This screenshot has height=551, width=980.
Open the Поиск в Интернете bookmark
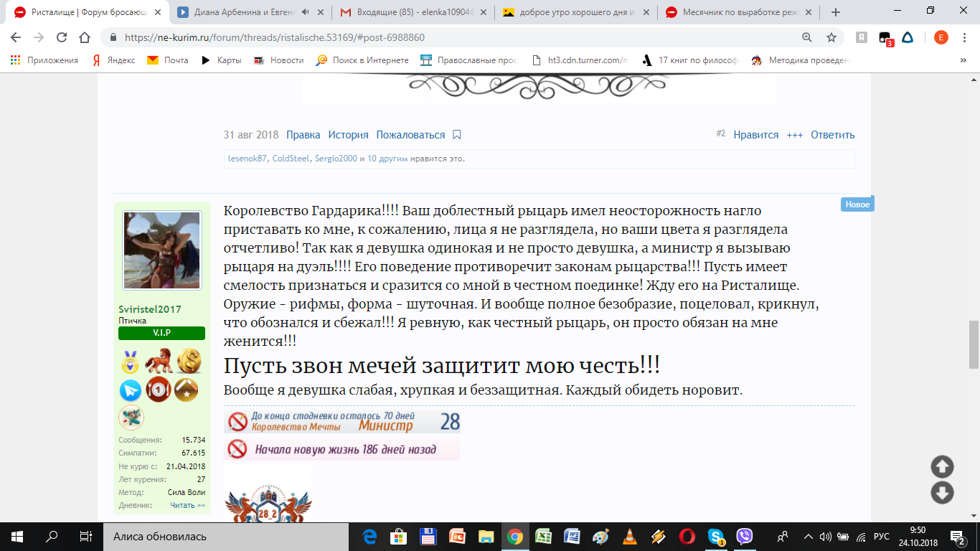point(362,60)
